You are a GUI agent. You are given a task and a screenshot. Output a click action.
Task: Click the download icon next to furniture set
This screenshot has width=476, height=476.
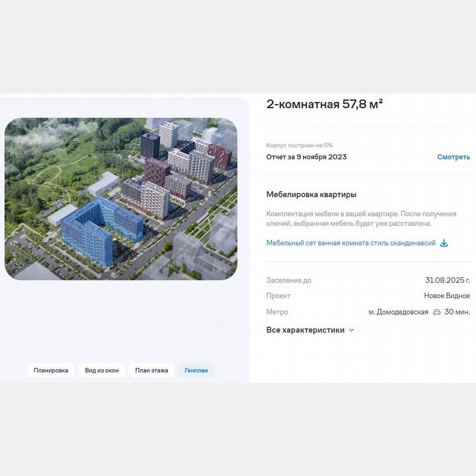[444, 243]
